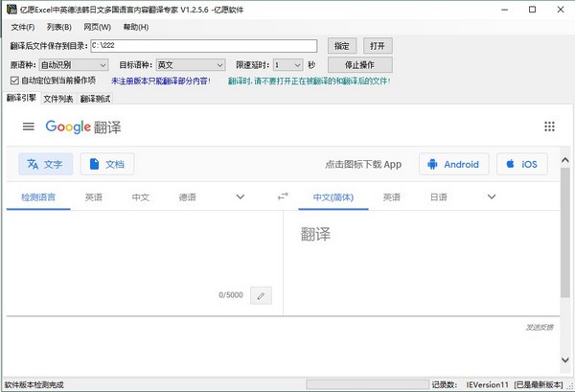The height and width of the screenshot is (392, 575).
Task: Open the Google apps grid icon
Action: click(x=549, y=127)
